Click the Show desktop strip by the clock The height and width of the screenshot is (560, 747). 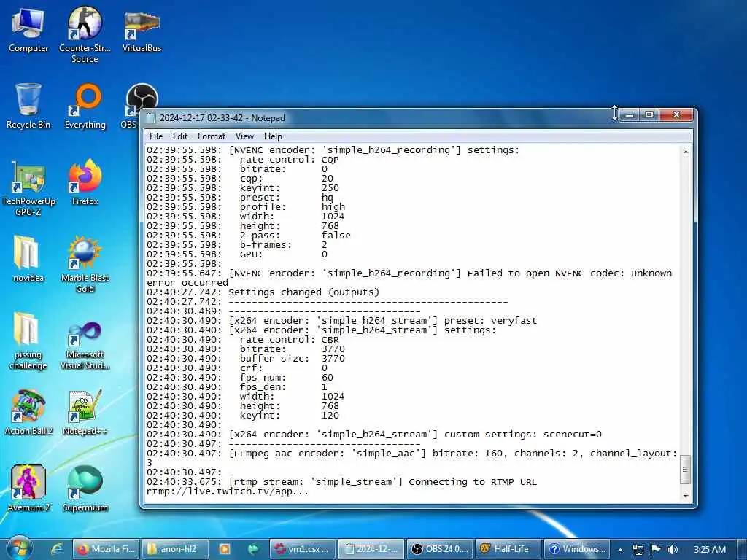click(742, 549)
